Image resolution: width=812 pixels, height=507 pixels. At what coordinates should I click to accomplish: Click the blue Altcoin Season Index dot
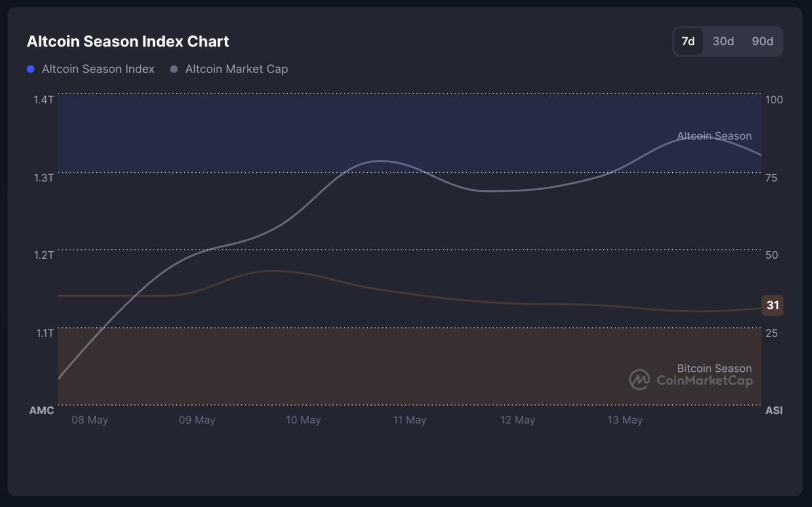[x=31, y=70]
